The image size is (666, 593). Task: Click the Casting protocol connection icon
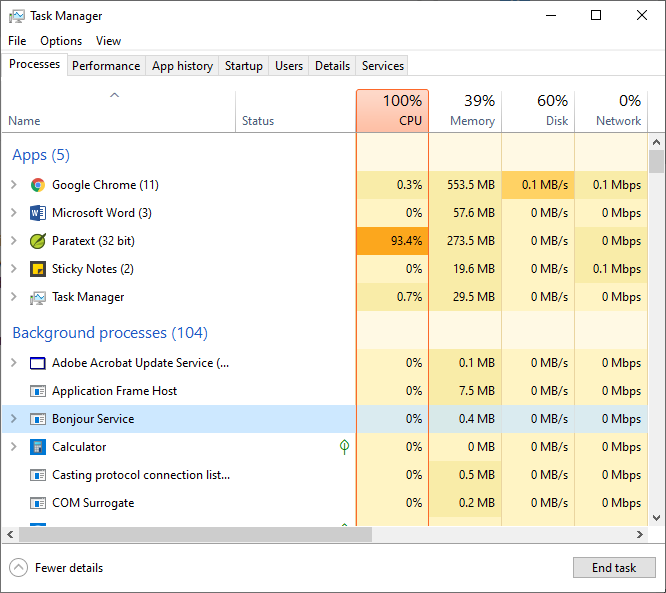pyautogui.click(x=38, y=475)
